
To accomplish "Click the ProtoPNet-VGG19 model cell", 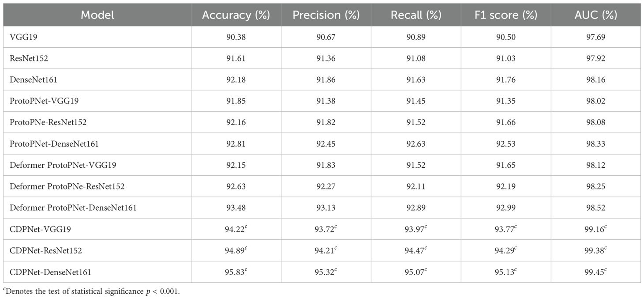I will 41,101.
